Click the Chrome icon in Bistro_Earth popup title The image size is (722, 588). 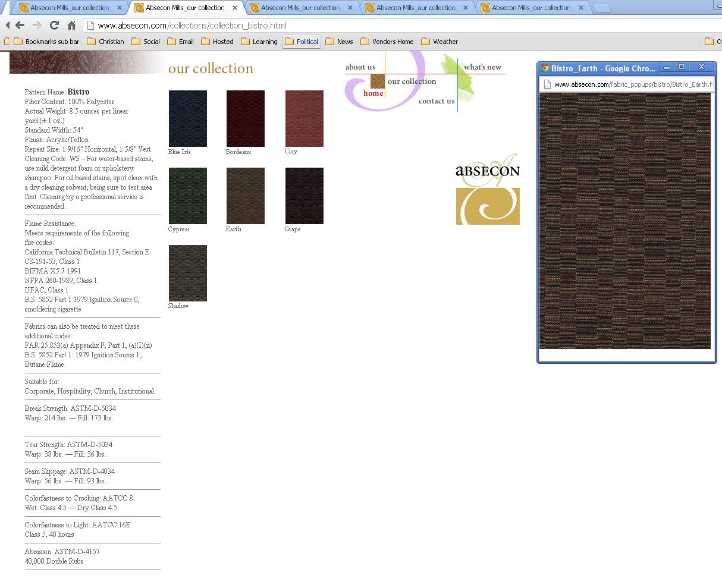click(545, 68)
